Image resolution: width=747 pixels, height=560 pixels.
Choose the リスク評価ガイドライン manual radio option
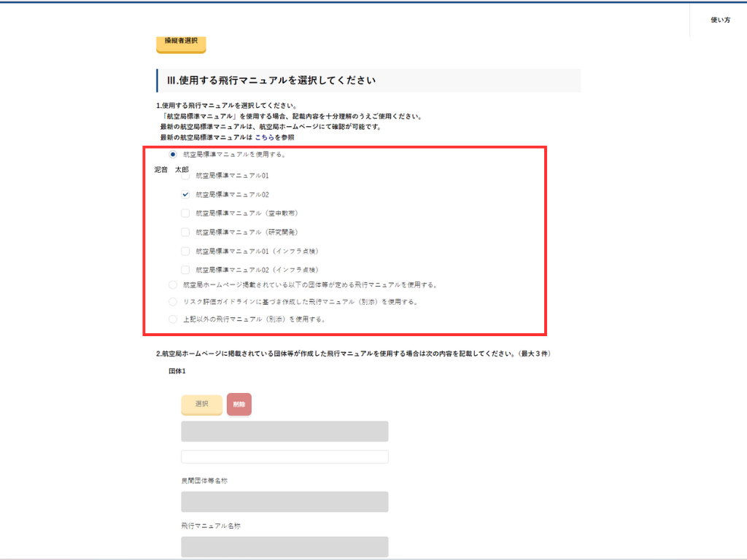(173, 302)
